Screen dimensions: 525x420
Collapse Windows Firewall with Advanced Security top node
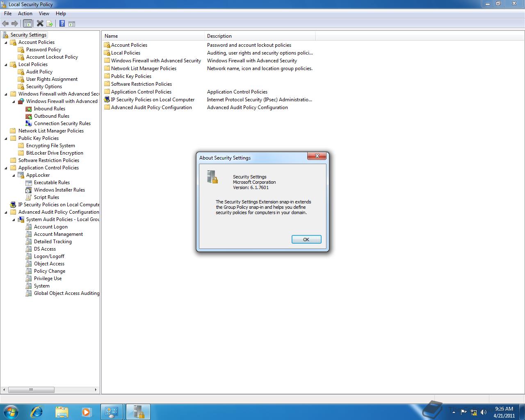(x=6, y=94)
